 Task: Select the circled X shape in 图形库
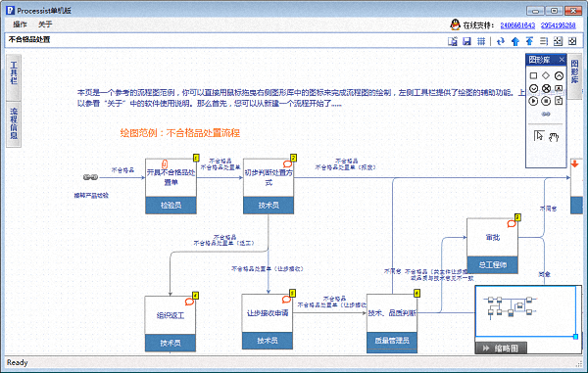pyautogui.click(x=547, y=89)
